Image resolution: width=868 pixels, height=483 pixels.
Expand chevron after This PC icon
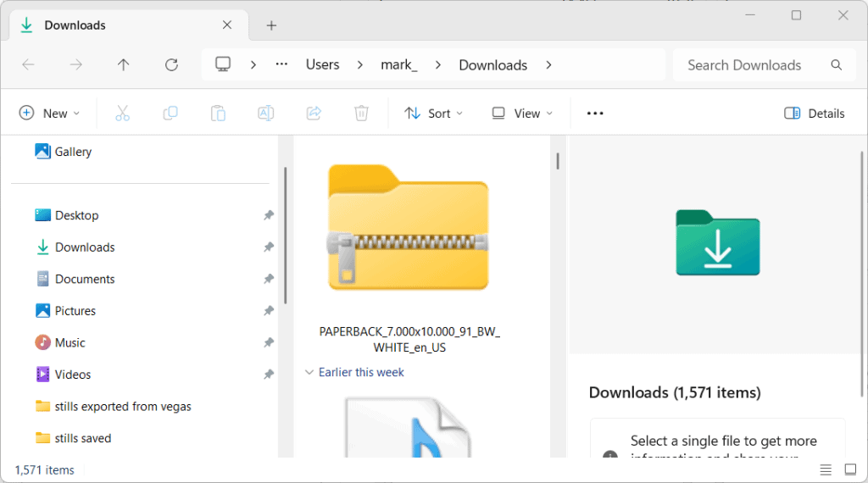click(253, 64)
